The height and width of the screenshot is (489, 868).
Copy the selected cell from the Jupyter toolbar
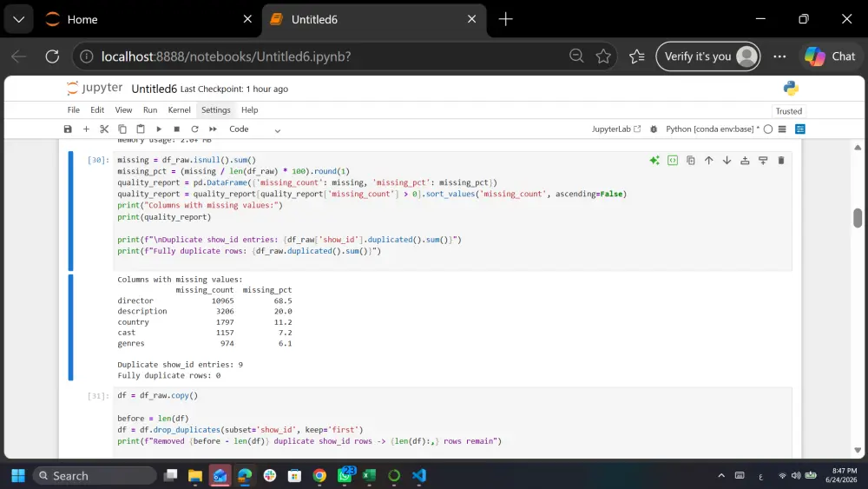(x=122, y=129)
